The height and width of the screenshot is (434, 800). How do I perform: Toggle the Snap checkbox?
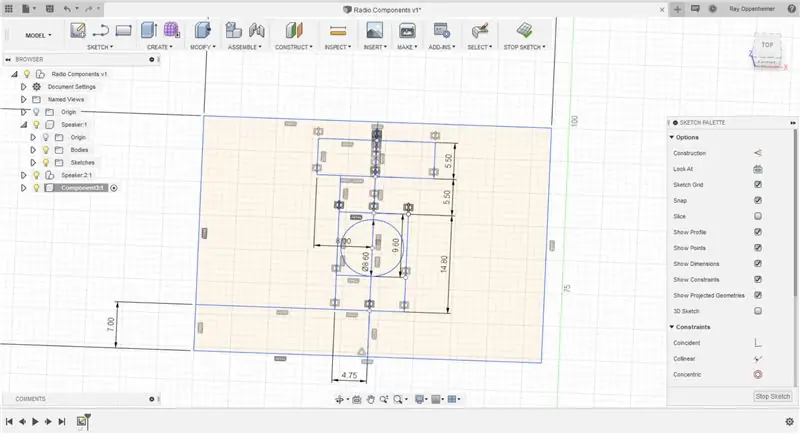point(758,200)
